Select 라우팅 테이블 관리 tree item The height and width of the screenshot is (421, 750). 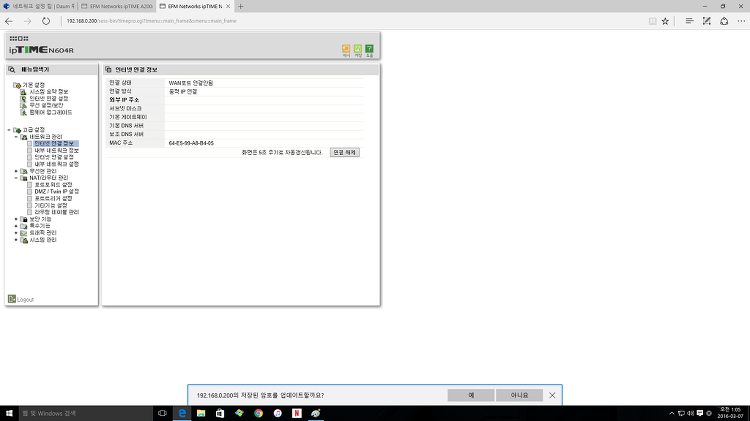56,212
